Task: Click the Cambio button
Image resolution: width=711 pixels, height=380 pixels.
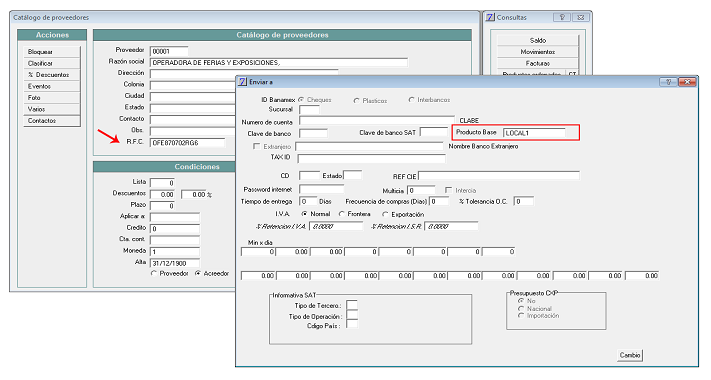Action: point(630,355)
